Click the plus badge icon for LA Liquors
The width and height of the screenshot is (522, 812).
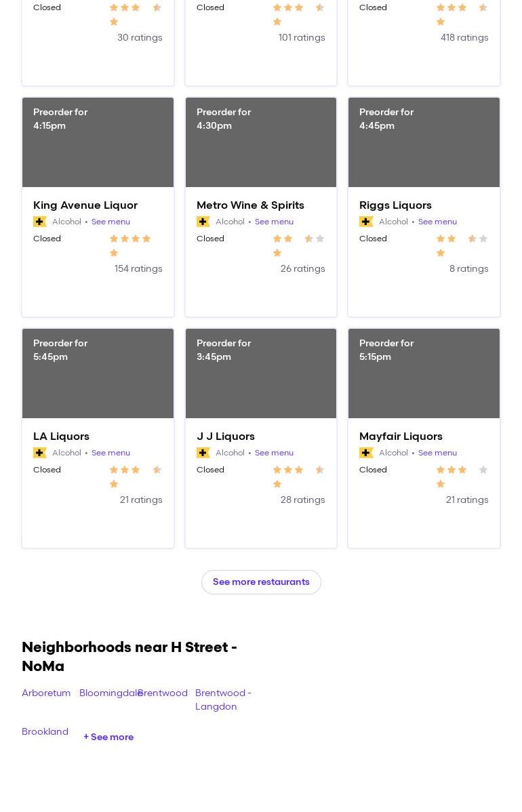pos(40,453)
